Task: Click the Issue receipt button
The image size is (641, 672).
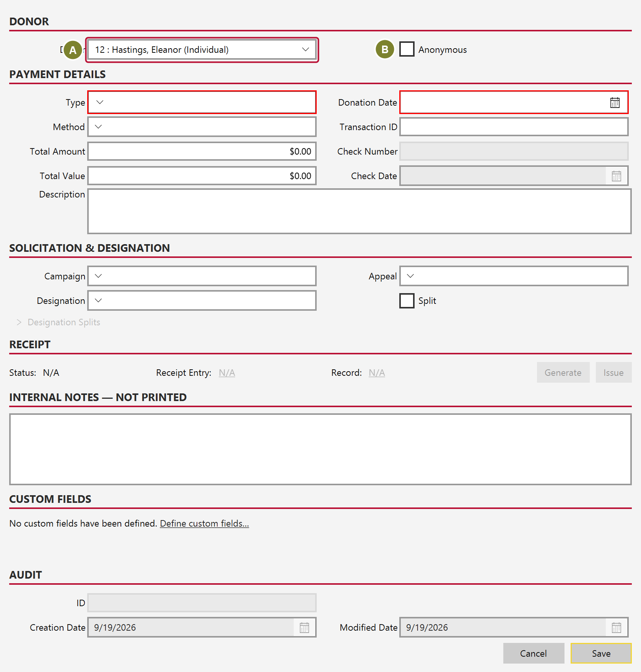Action: (613, 372)
